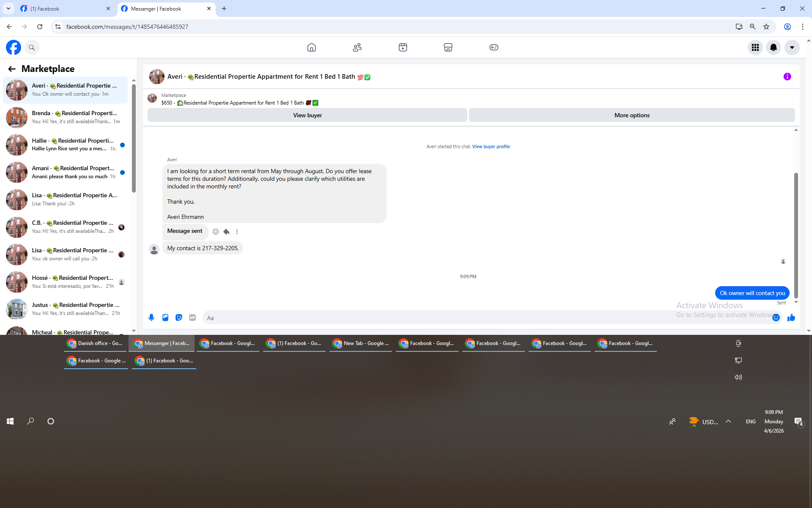This screenshot has height=508, width=812.
Task: Record a voice clip with microphone
Action: click(151, 317)
